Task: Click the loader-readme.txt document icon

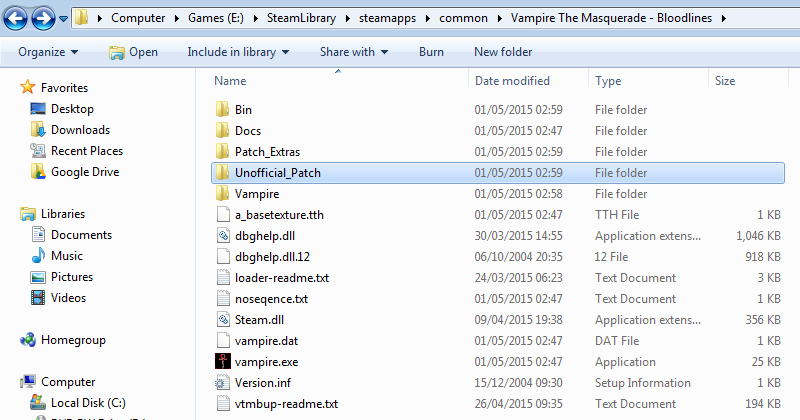Action: pos(223,277)
